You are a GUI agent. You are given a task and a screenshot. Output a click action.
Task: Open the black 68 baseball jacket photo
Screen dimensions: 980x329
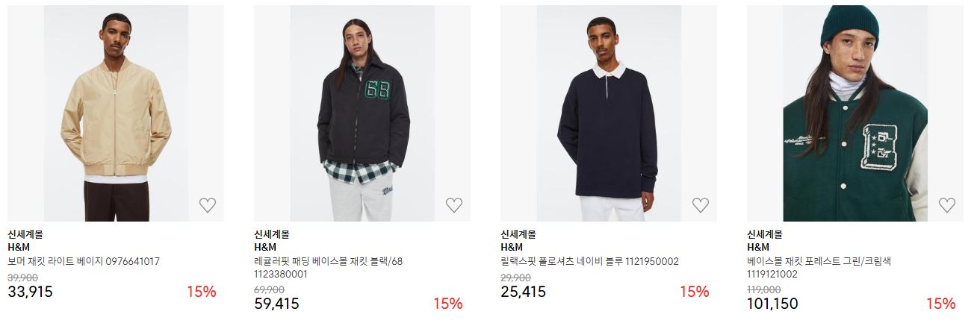tap(362, 113)
